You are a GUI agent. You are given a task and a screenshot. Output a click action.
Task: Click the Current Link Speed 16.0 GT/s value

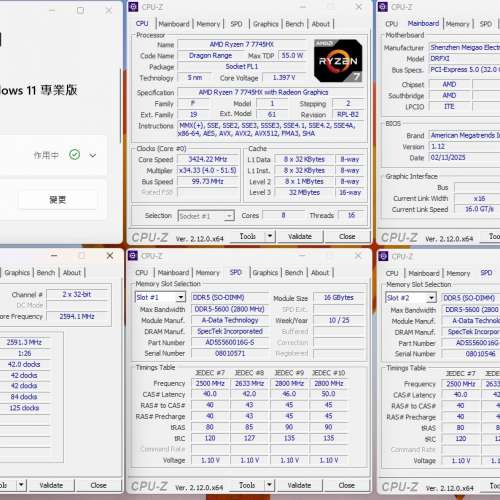point(478,209)
